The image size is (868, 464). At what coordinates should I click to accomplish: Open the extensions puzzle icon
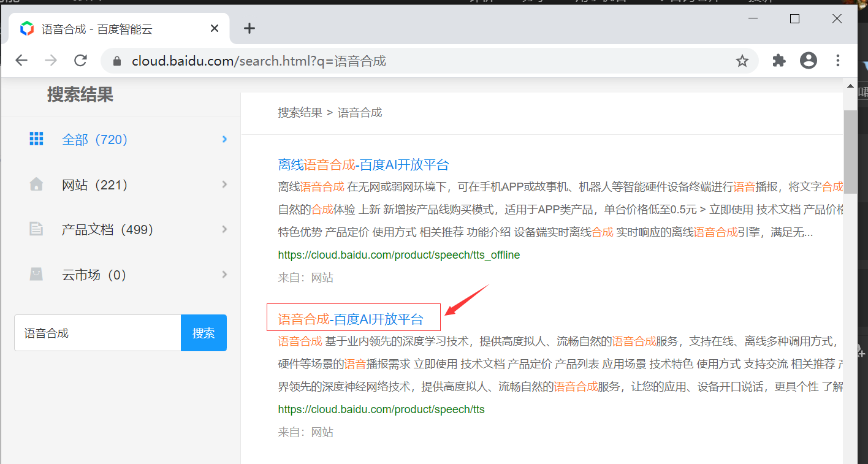tap(779, 60)
